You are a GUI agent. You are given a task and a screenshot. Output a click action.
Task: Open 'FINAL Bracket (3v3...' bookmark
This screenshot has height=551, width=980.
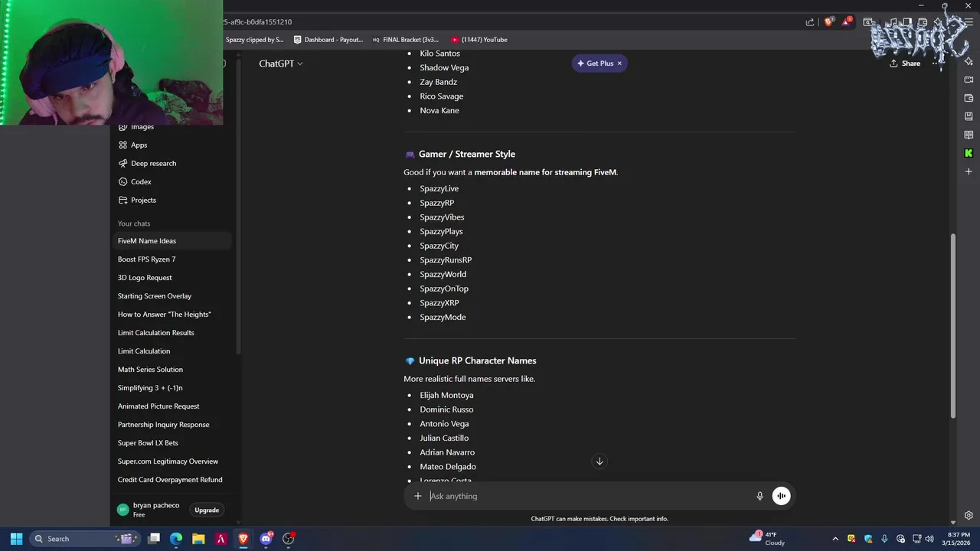406,40
